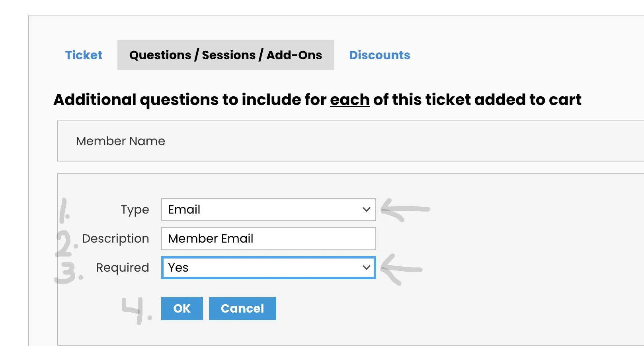644x346 pixels.
Task: Click the handwritten number 3 annotation
Action: [68, 272]
